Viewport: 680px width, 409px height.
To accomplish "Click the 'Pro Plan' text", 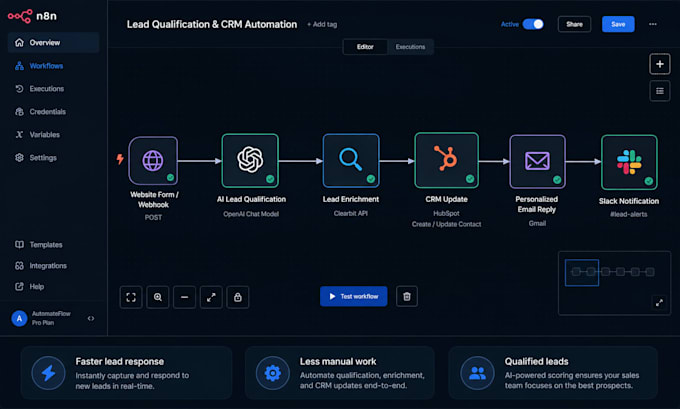I will pyautogui.click(x=42, y=323).
